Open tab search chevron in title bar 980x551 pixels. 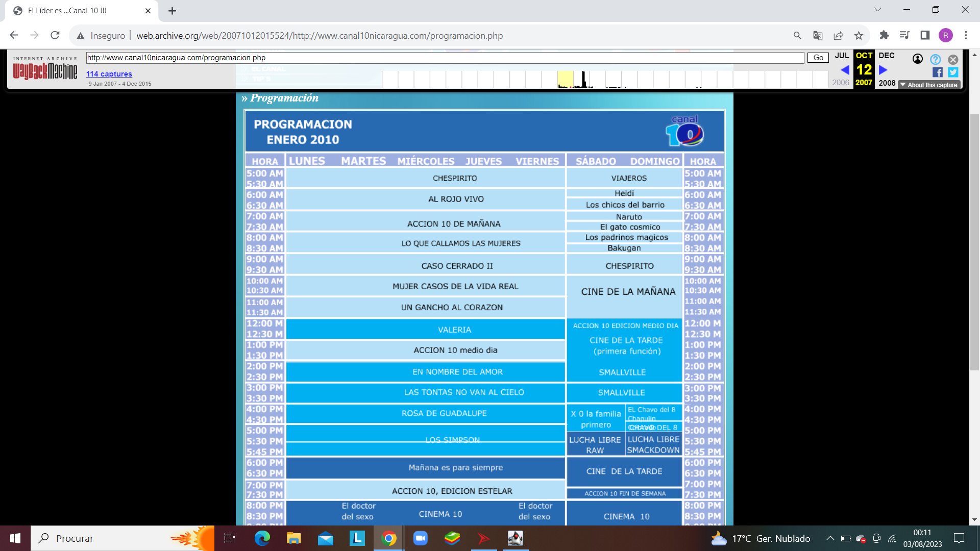pos(877,10)
